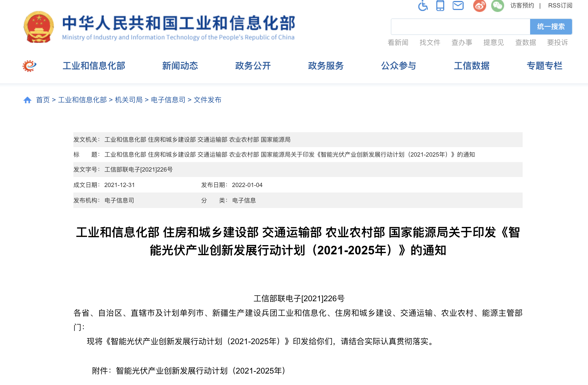The image size is (588, 385).
Task: Click the 附件 attachment line
Action: [189, 371]
